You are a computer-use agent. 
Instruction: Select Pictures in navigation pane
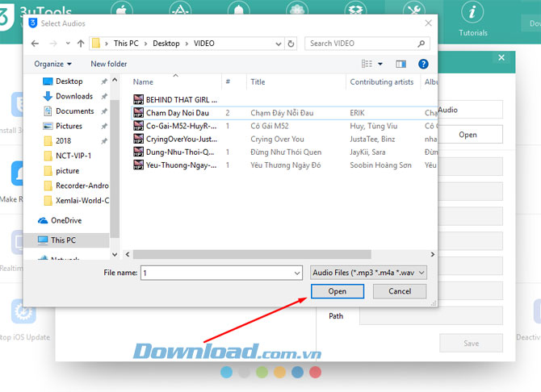[x=69, y=126]
